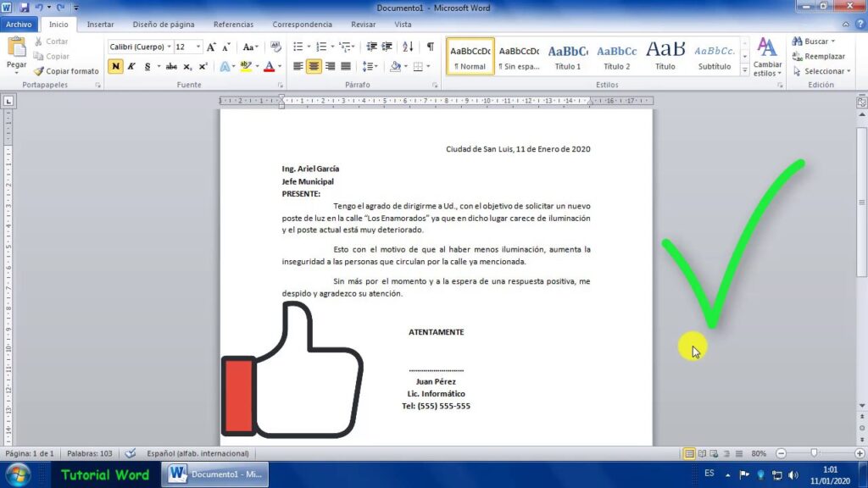868x488 pixels.
Task: Open the Calibri (Cuerpo) font dropdown
Action: (x=170, y=47)
